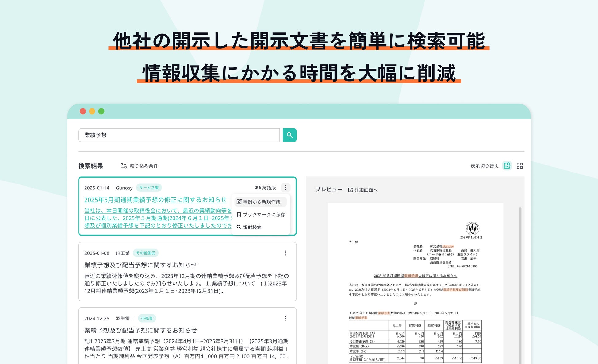Click the green window maximize dot

(x=101, y=111)
